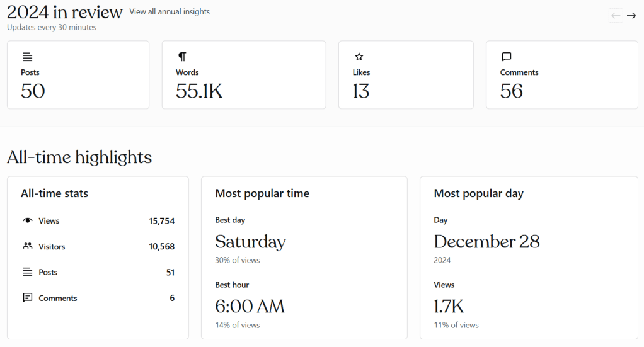Image resolution: width=644 pixels, height=347 pixels.
Task: Click the Comments speech bubble icon in review
Action: pos(506,57)
